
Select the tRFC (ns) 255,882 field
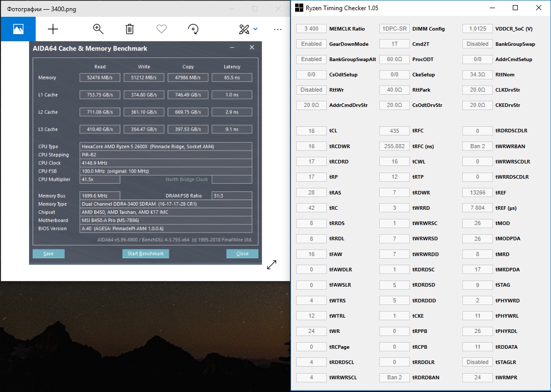(x=395, y=146)
